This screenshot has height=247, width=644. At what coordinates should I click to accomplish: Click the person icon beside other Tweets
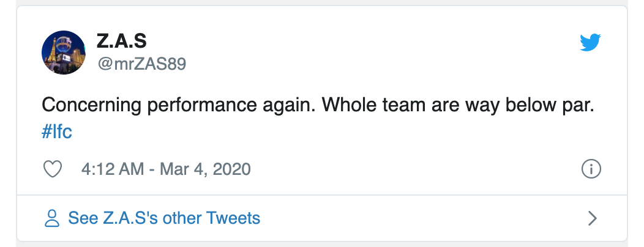tap(53, 218)
